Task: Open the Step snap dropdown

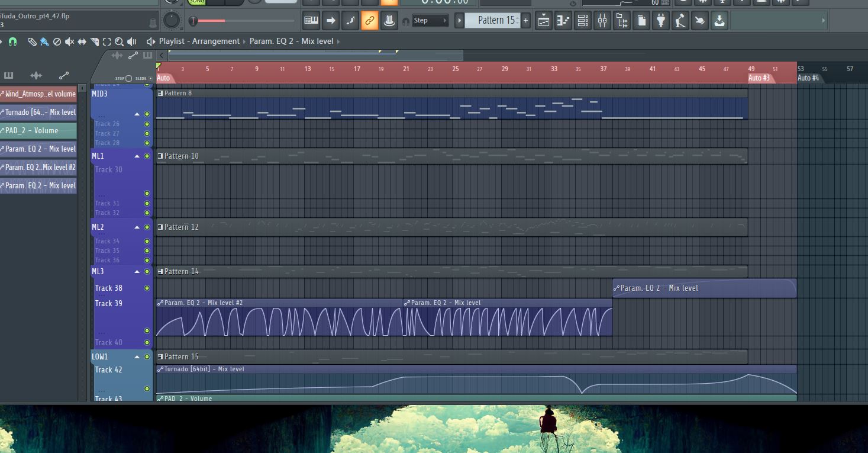Action: [430, 21]
